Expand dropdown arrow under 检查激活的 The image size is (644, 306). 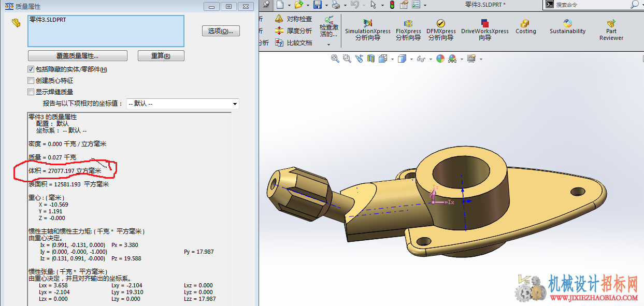pos(329,45)
